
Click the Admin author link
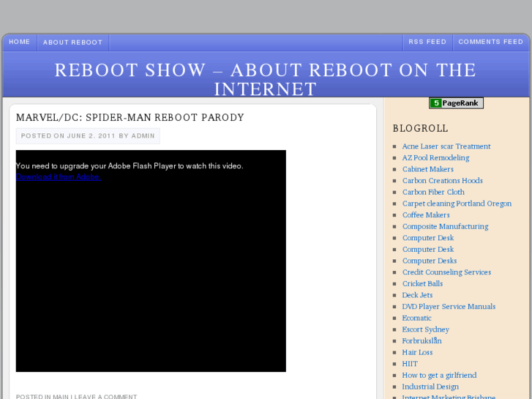[x=143, y=136]
